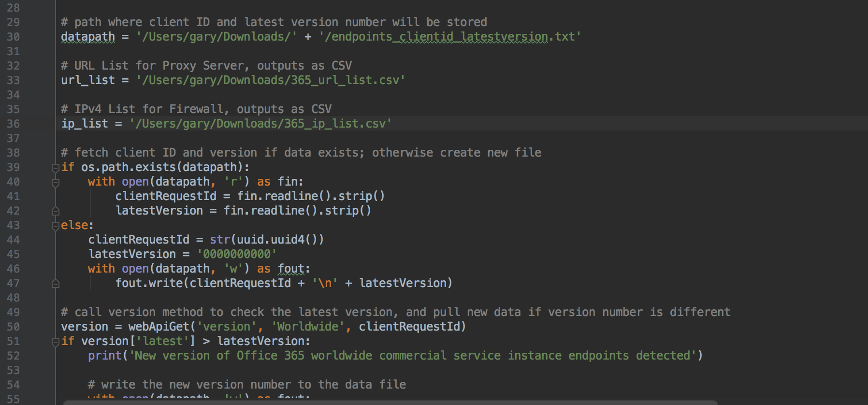868x405 pixels.
Task: Collapse the 'if os.path.exists' block fold marker
Action: pyautogui.click(x=56, y=168)
